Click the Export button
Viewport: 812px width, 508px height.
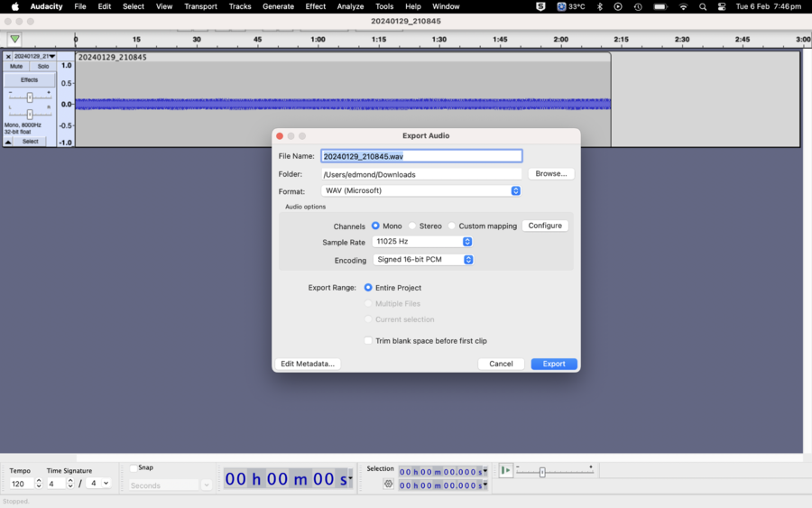[x=554, y=364]
